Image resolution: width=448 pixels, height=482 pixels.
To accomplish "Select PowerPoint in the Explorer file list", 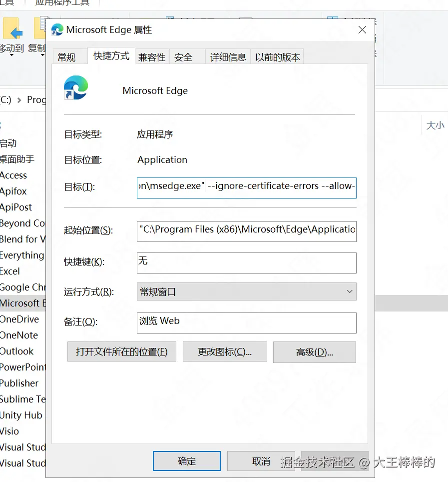I will point(22,367).
